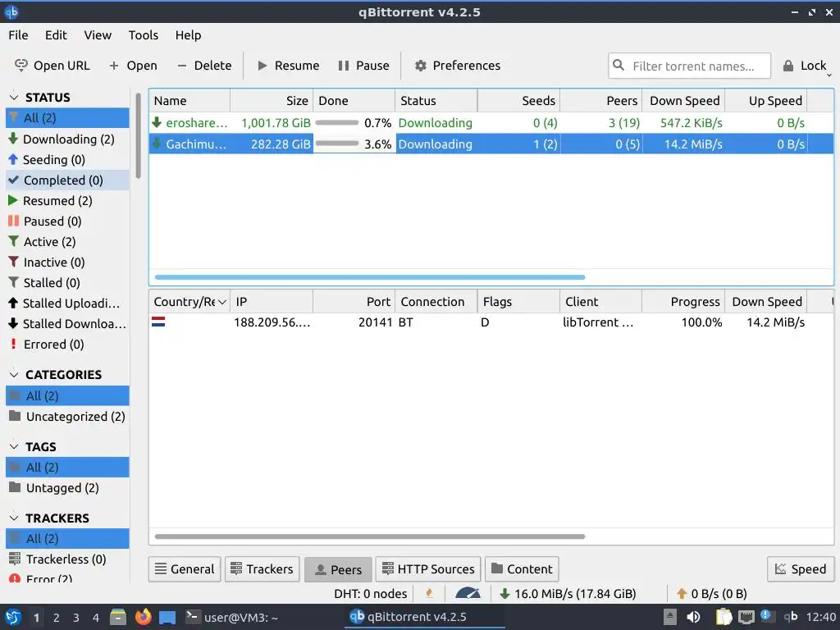The height and width of the screenshot is (630, 840).
Task: Click the search magnifier icon
Action: 619,66
